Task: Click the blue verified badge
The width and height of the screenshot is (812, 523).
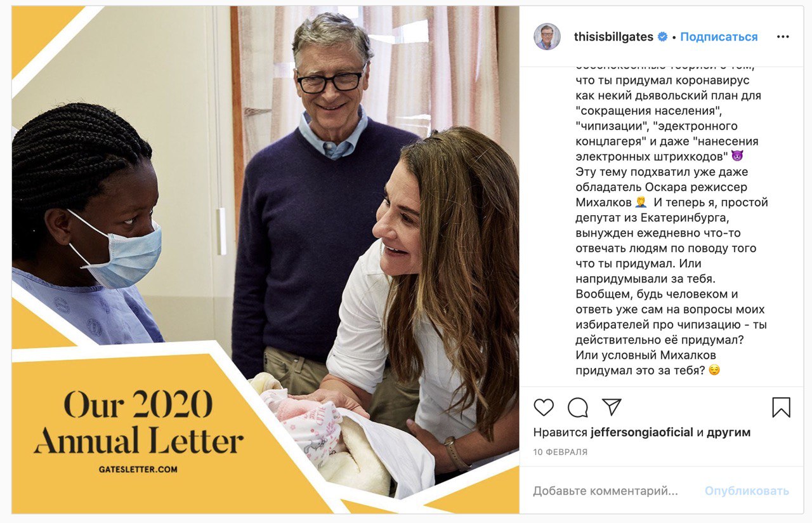Action: click(x=662, y=37)
